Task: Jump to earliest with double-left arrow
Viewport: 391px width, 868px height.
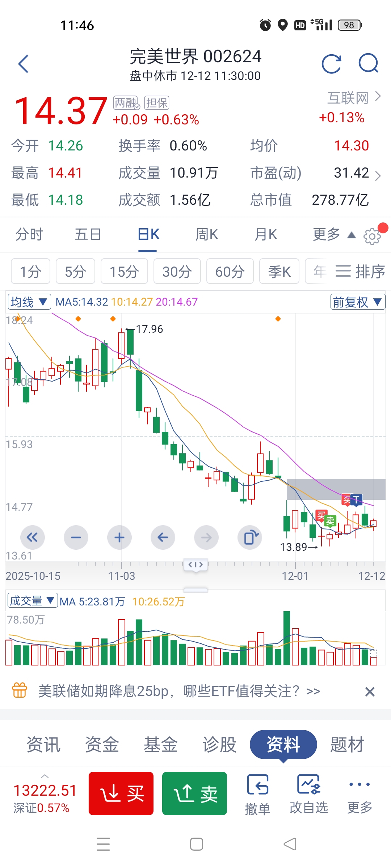Action: [33, 537]
